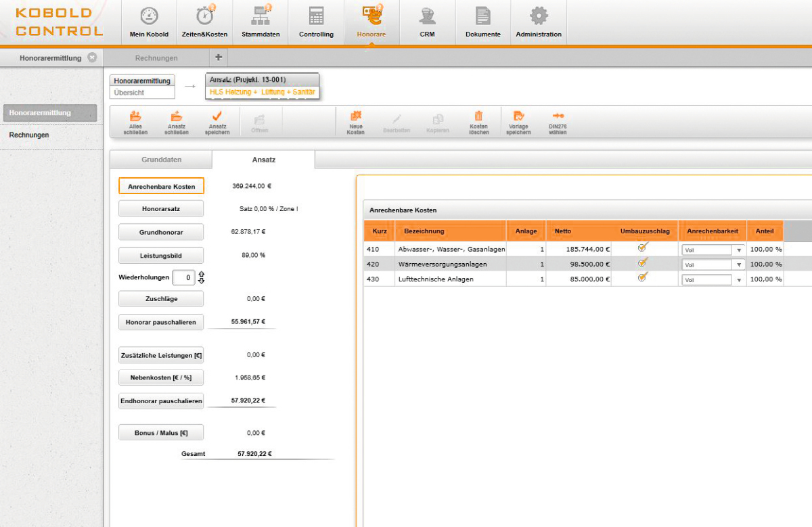
Task: Click DIN276 wählen toolbar icon
Action: [558, 122]
